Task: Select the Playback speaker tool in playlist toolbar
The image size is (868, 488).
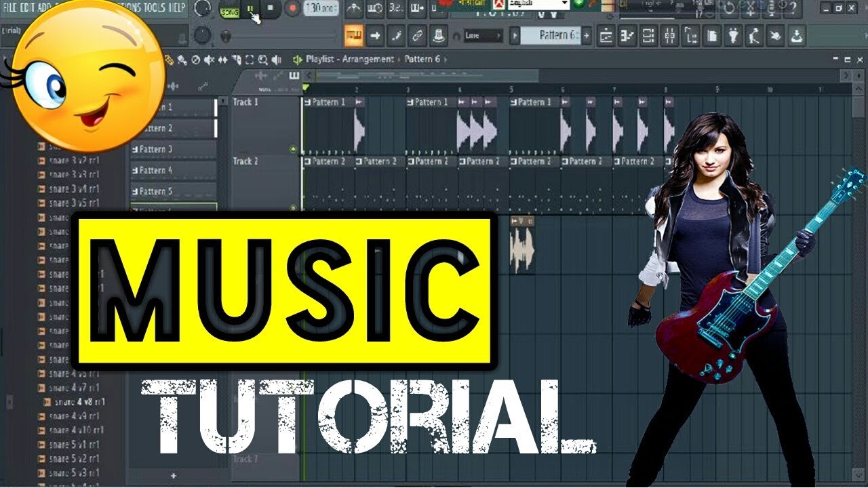Action: (277, 60)
